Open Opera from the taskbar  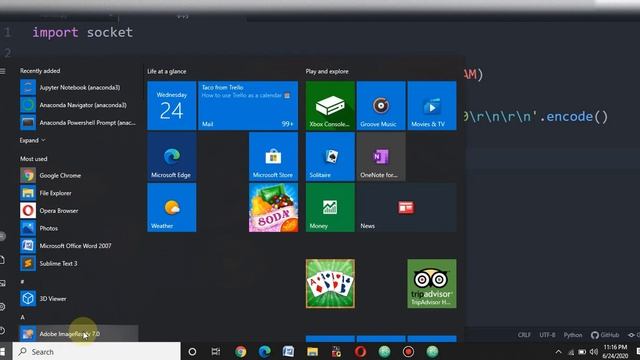(x=360, y=351)
